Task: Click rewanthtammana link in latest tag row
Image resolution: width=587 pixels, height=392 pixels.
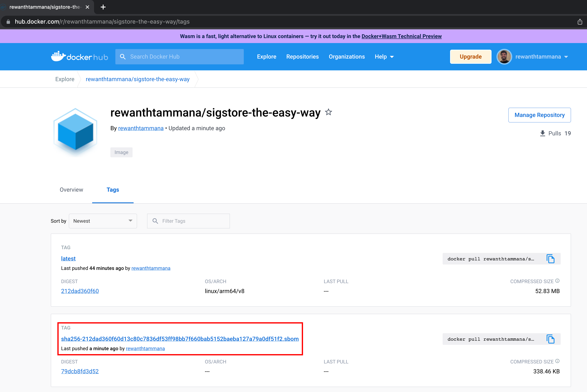Action: (151, 268)
